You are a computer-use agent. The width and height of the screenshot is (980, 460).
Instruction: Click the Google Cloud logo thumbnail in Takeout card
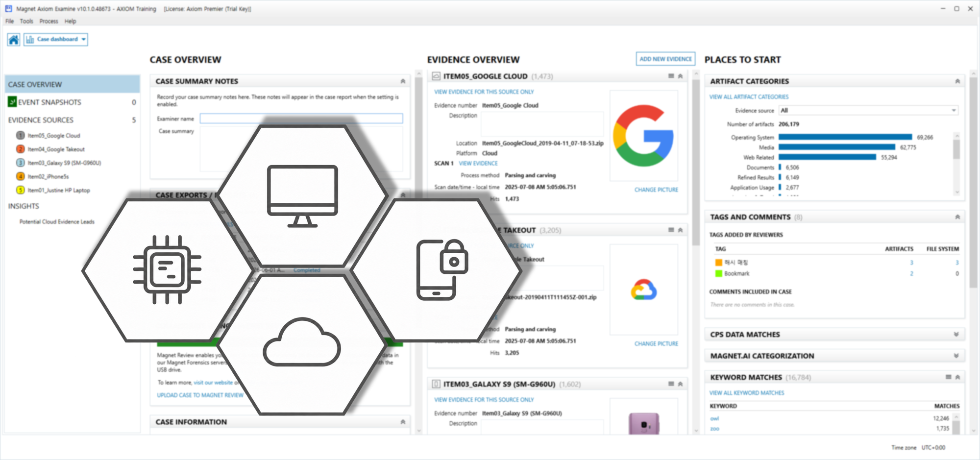point(644,290)
